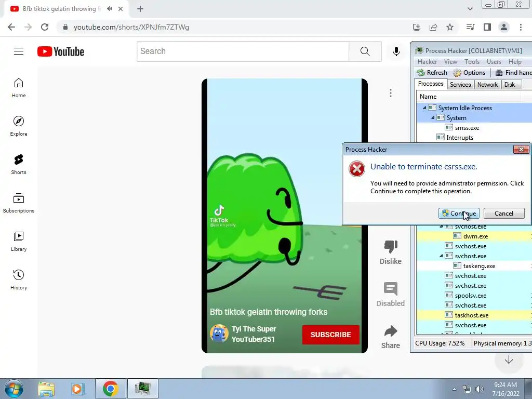Click the red SUBSCRIBE button

pos(331,335)
